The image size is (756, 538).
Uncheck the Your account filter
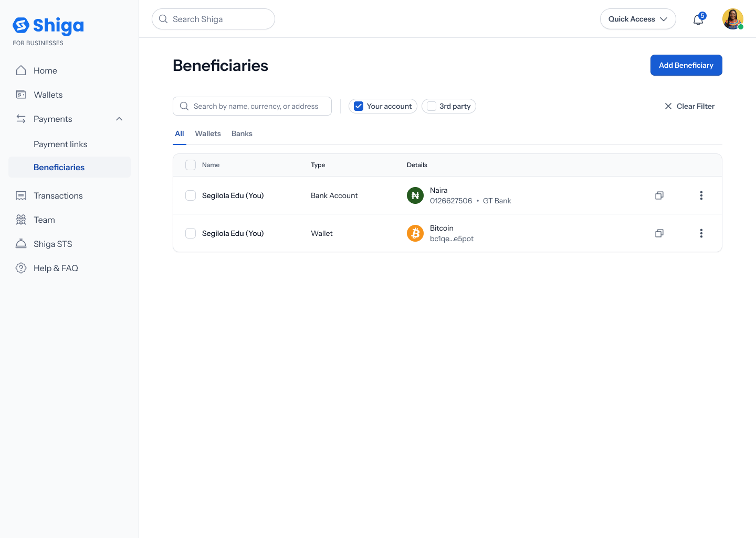click(x=359, y=106)
